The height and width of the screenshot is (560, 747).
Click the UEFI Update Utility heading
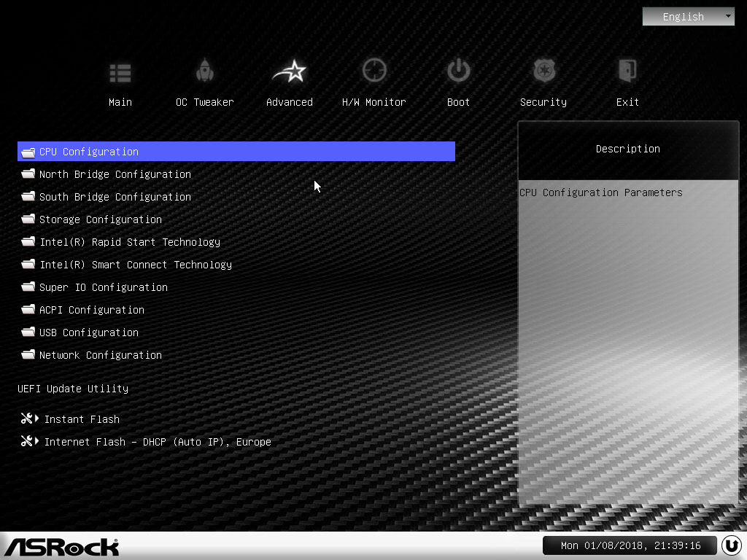pos(73,389)
